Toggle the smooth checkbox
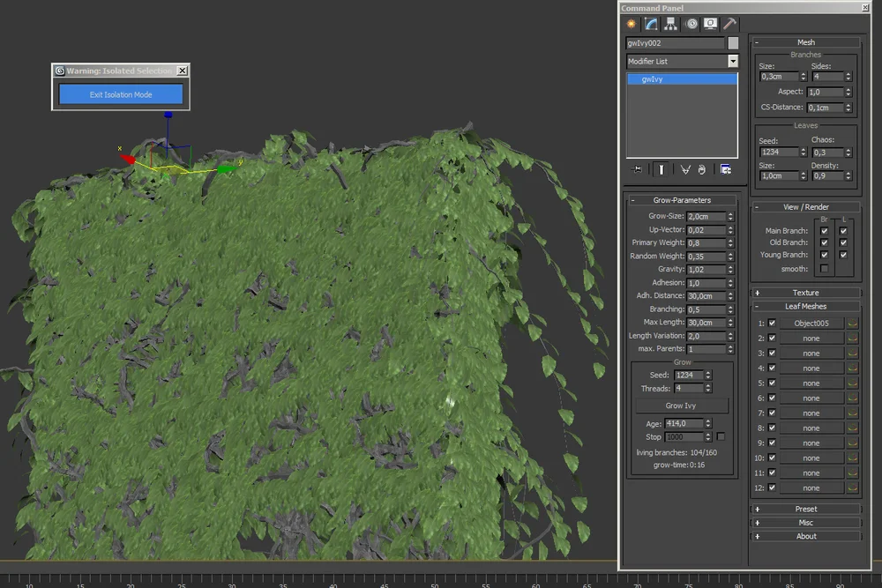The image size is (882, 588). pos(825,268)
